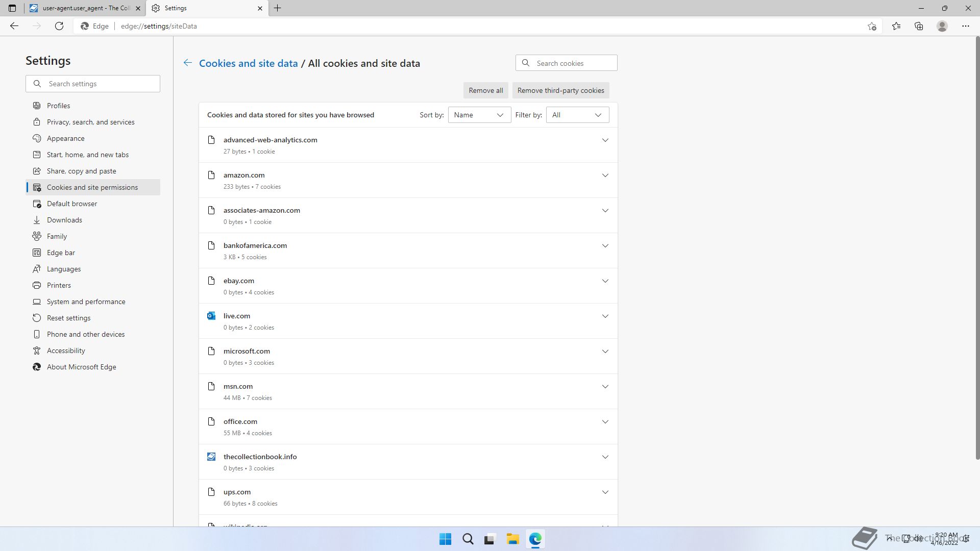Click the back arrow beside Cookies and site data
The image size is (980, 551).
click(x=188, y=63)
